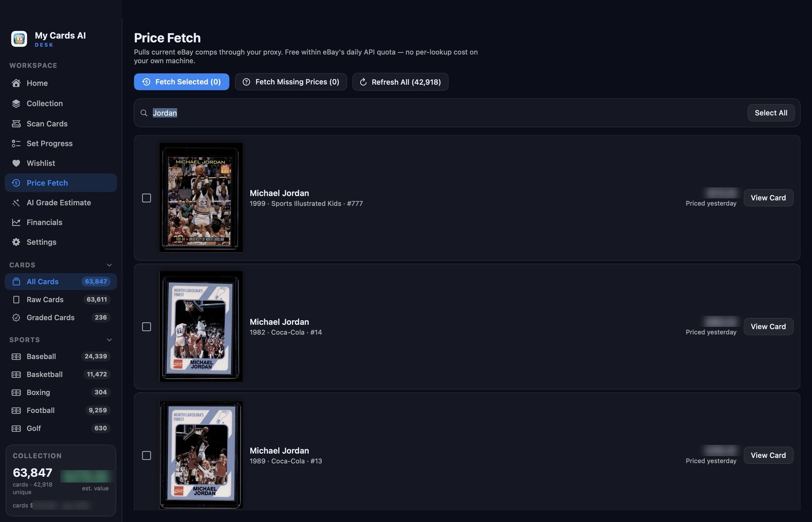The width and height of the screenshot is (812, 522).
Task: Click the Wishlist heart icon
Action: (16, 163)
